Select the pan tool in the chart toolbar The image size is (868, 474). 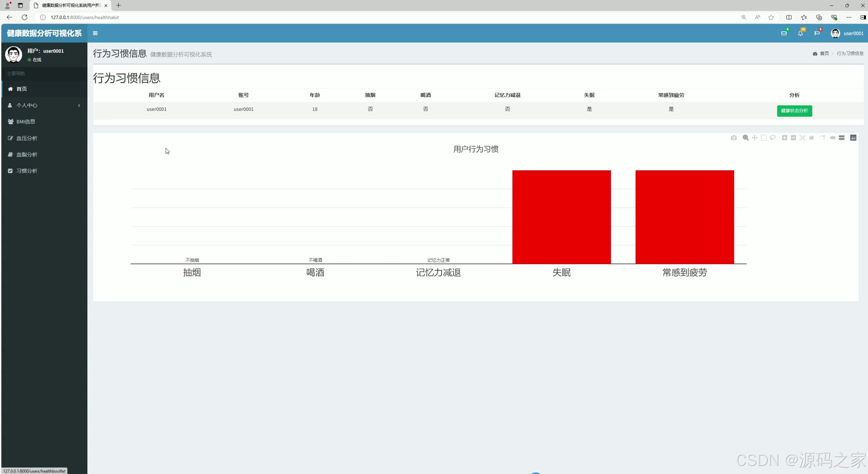point(754,138)
